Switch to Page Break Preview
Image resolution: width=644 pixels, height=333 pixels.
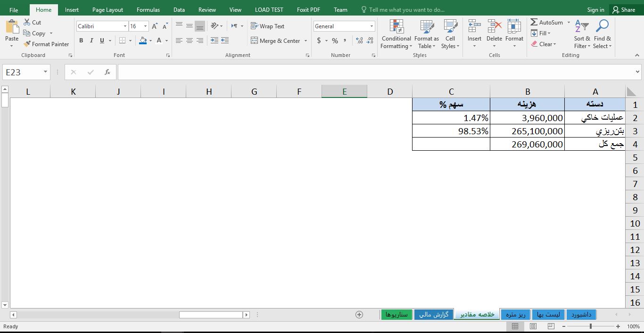(551, 326)
